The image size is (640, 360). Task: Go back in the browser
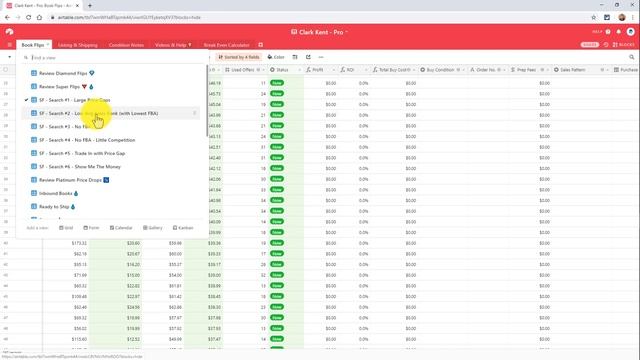[7, 17]
